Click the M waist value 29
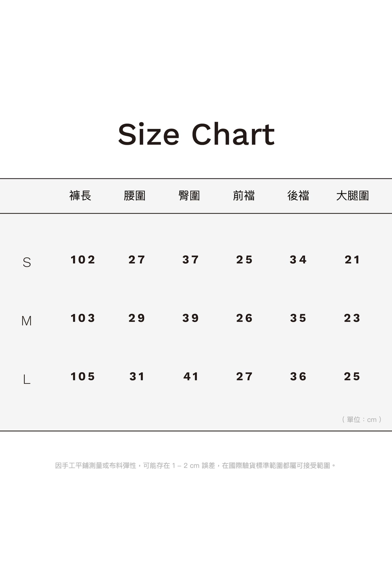This screenshot has height=588, width=392. point(137,318)
